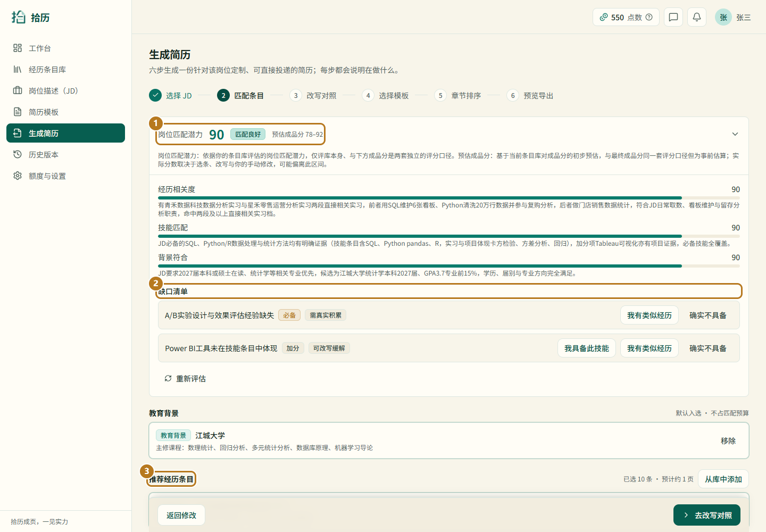Viewport: 766px width, 532px height.
Task: Remove 江城大学 education entry via 移除
Action: (728, 440)
